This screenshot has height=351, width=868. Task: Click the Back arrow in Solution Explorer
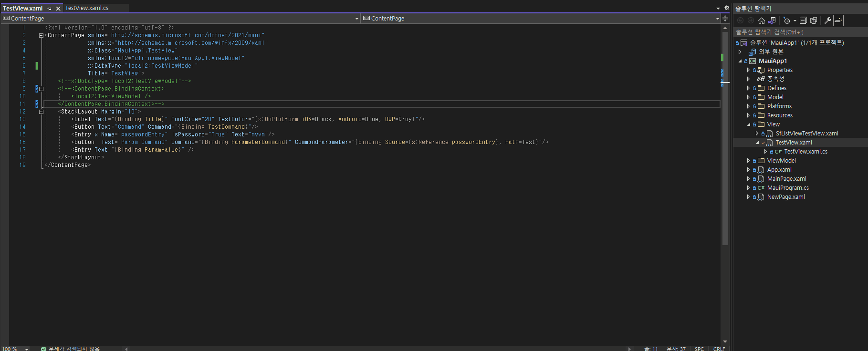[740, 21]
